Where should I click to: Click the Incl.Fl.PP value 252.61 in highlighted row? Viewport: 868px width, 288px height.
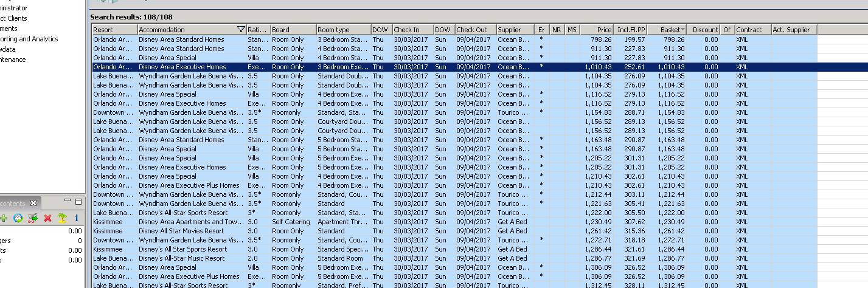[634, 67]
